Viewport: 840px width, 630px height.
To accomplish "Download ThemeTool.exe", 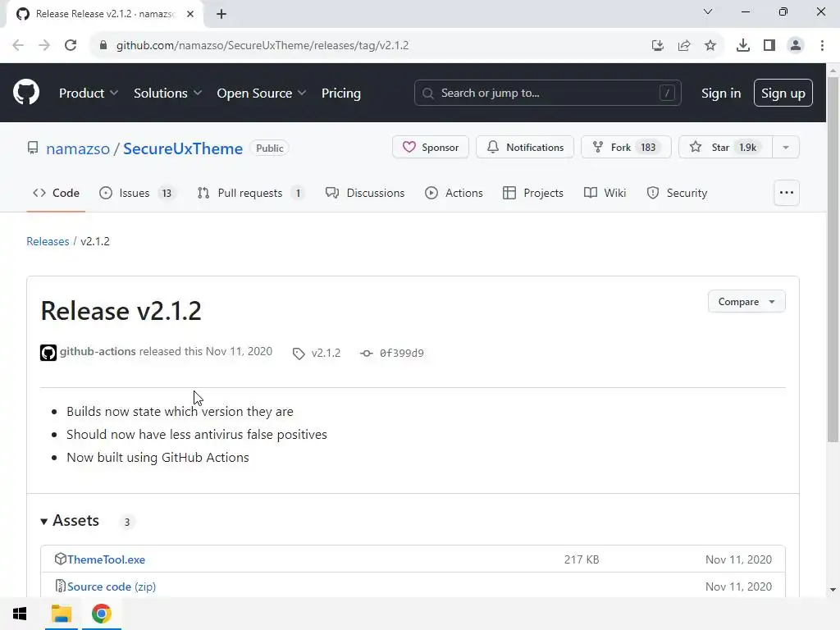I will click(106, 559).
